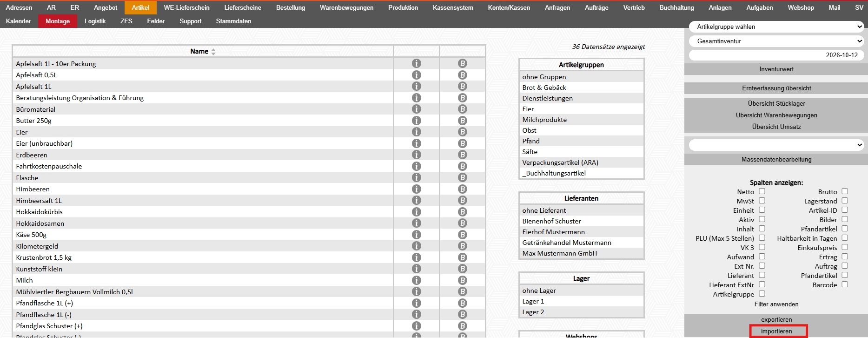Check the Barcode column option
868x338 pixels.
[845, 284]
